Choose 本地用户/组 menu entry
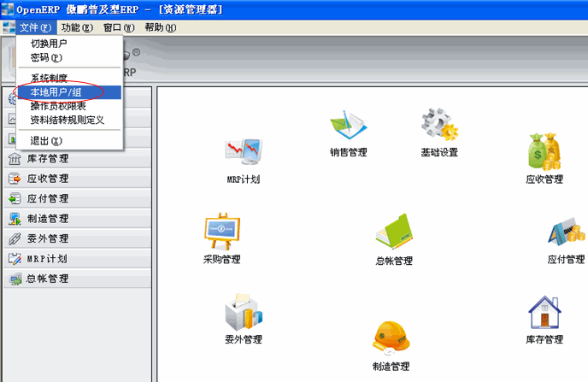The width and height of the screenshot is (588, 382). 69,92
